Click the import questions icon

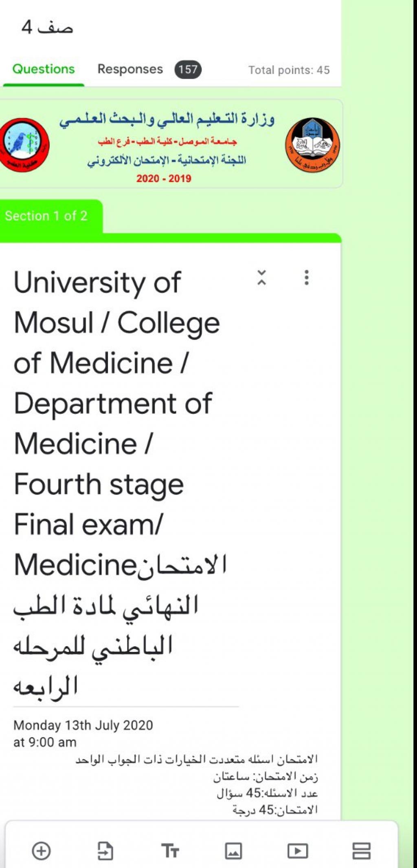(x=105, y=850)
